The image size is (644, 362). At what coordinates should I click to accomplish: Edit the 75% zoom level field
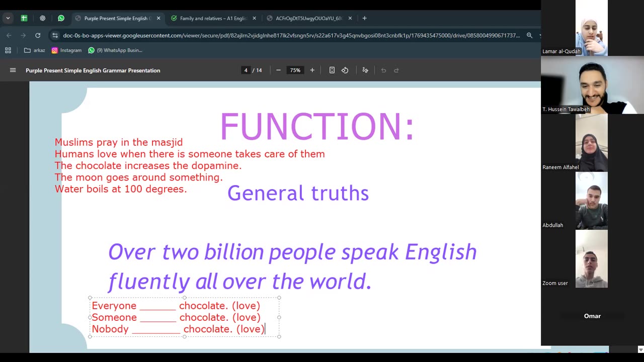click(295, 70)
